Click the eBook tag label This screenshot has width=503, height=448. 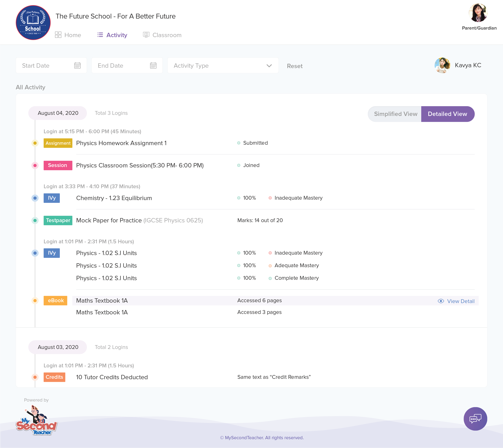point(55,301)
